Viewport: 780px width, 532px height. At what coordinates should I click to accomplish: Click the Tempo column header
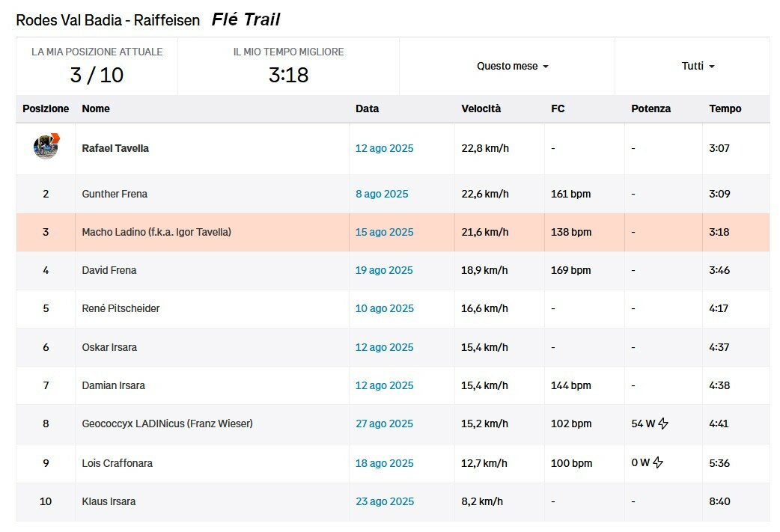pos(725,108)
